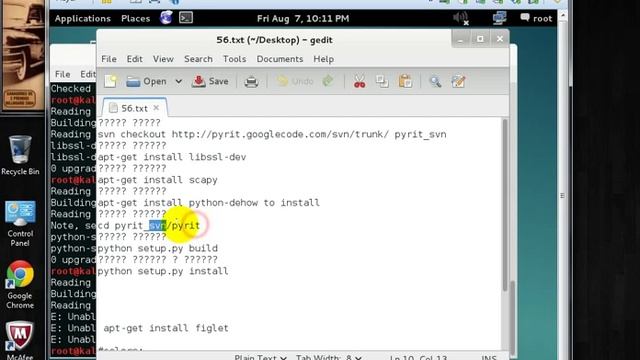
Task: Close the gedit window
Action: pyautogui.click(x=500, y=39)
